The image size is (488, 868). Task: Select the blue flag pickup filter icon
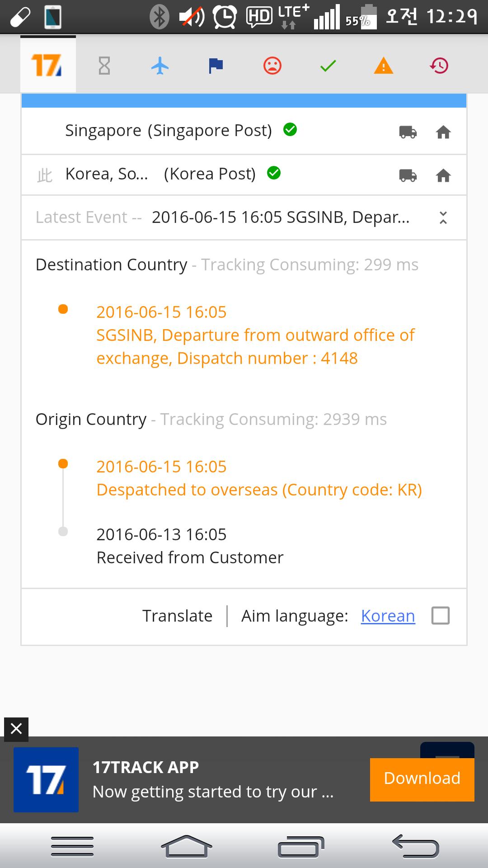(x=216, y=66)
